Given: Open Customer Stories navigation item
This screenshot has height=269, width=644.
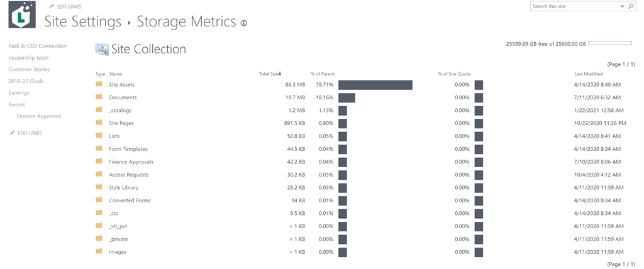Looking at the screenshot, I should pyautogui.click(x=29, y=69).
